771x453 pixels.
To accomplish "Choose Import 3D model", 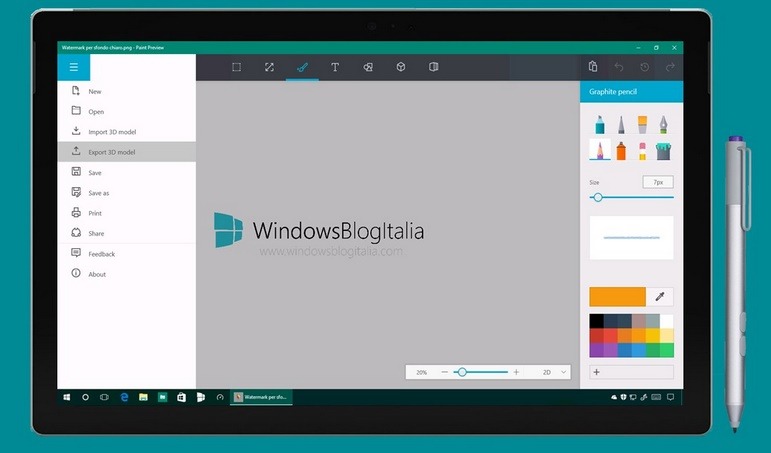I will click(x=127, y=132).
